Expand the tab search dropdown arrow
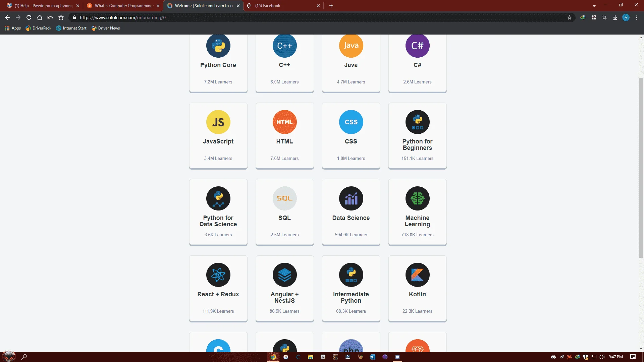The image size is (644, 362). tap(594, 6)
